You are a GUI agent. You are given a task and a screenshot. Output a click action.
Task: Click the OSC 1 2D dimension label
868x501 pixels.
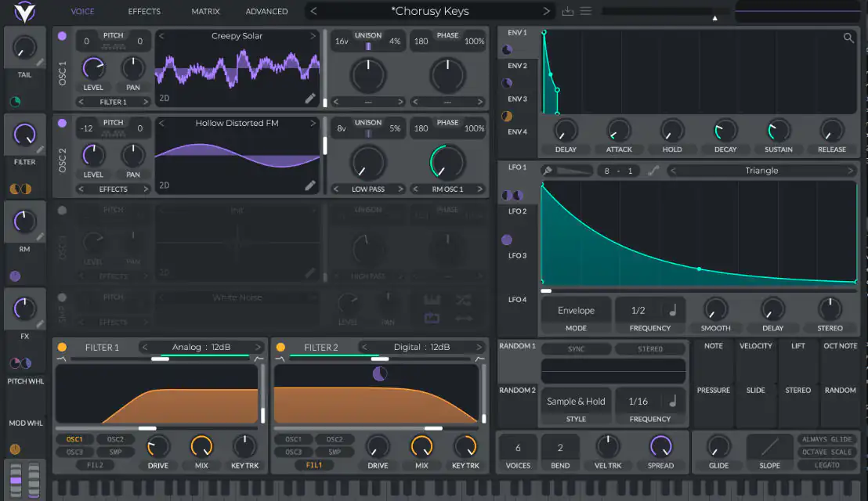pyautogui.click(x=165, y=99)
